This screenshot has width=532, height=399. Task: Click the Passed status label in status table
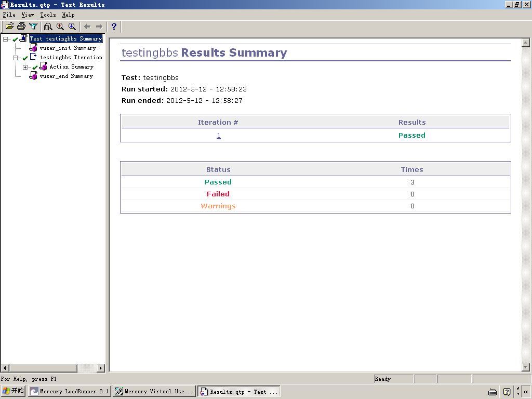[218, 182]
